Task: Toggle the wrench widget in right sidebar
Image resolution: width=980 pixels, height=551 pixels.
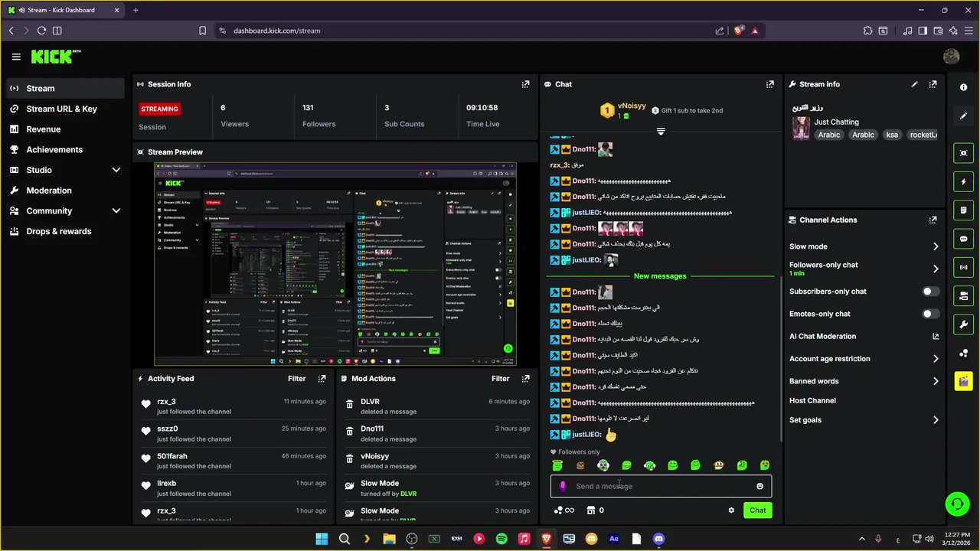Action: (x=963, y=324)
